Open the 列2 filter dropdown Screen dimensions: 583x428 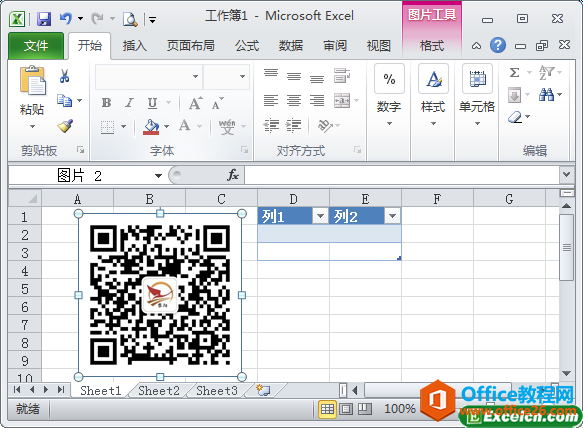click(x=392, y=216)
